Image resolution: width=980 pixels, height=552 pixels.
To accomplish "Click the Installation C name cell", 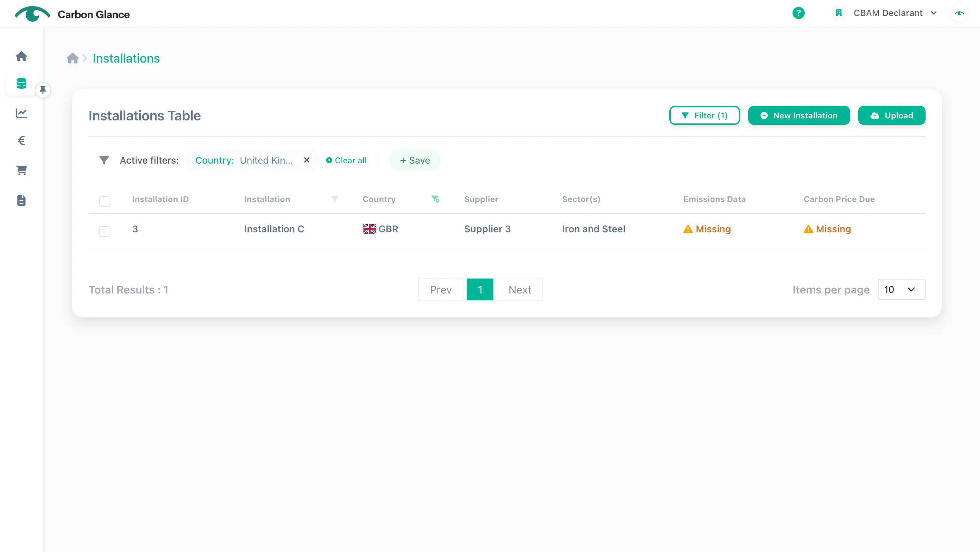I will (x=274, y=229).
